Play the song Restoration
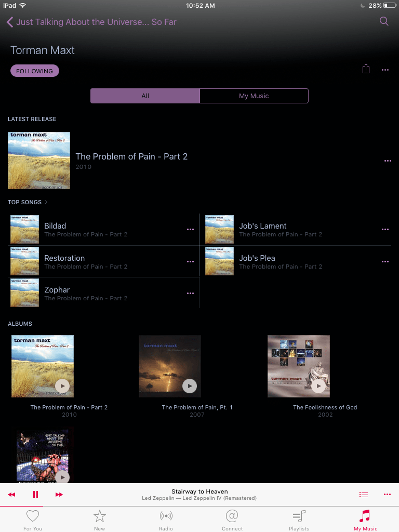Image resolution: width=399 pixels, height=532 pixels. point(64,258)
